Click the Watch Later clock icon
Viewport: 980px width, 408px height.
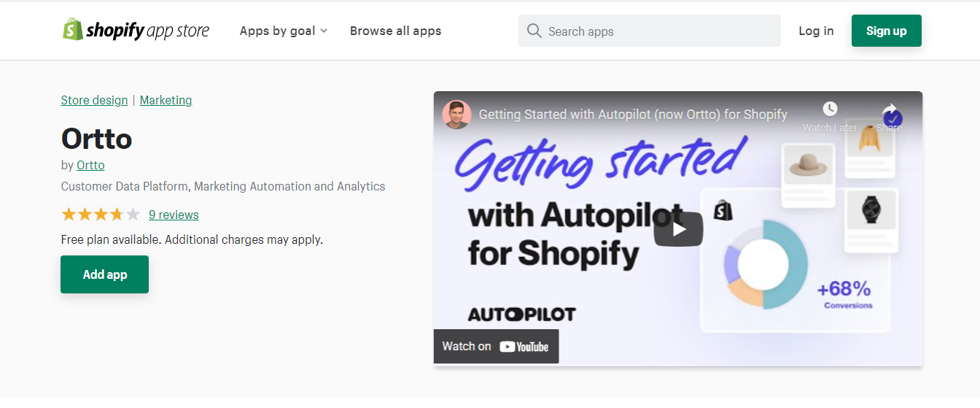click(x=830, y=109)
